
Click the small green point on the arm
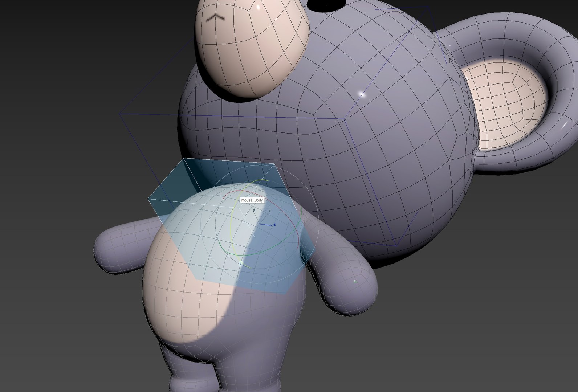(355, 281)
